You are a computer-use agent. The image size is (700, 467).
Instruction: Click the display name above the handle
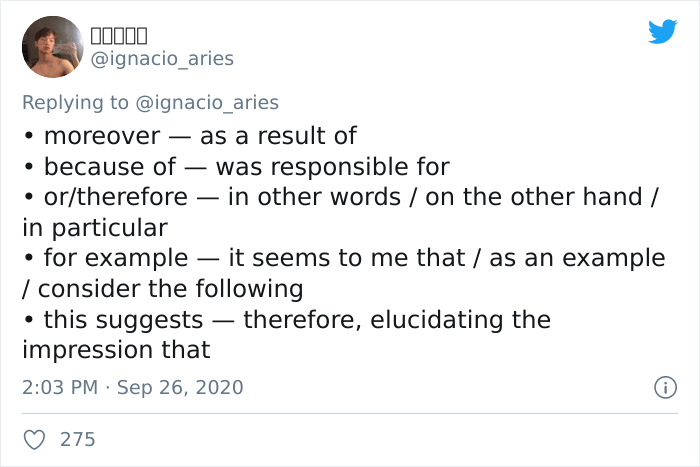click(119, 36)
